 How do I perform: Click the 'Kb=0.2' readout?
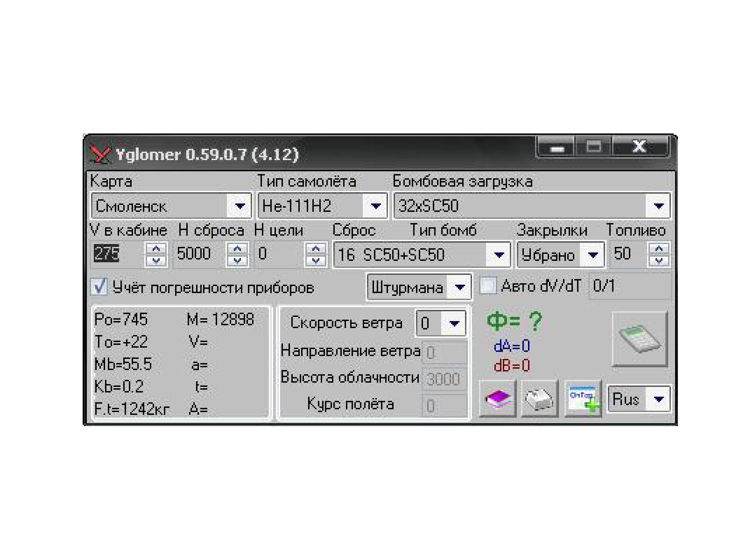(119, 387)
